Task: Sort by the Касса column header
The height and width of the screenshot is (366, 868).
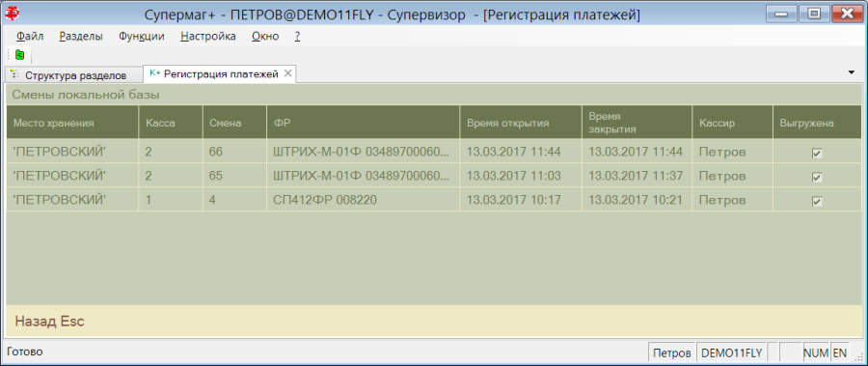Action: pos(171,123)
